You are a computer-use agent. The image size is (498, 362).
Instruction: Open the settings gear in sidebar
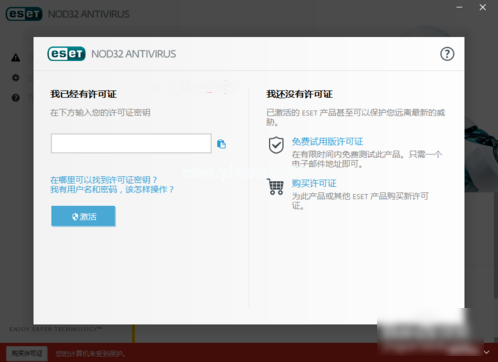point(16,78)
